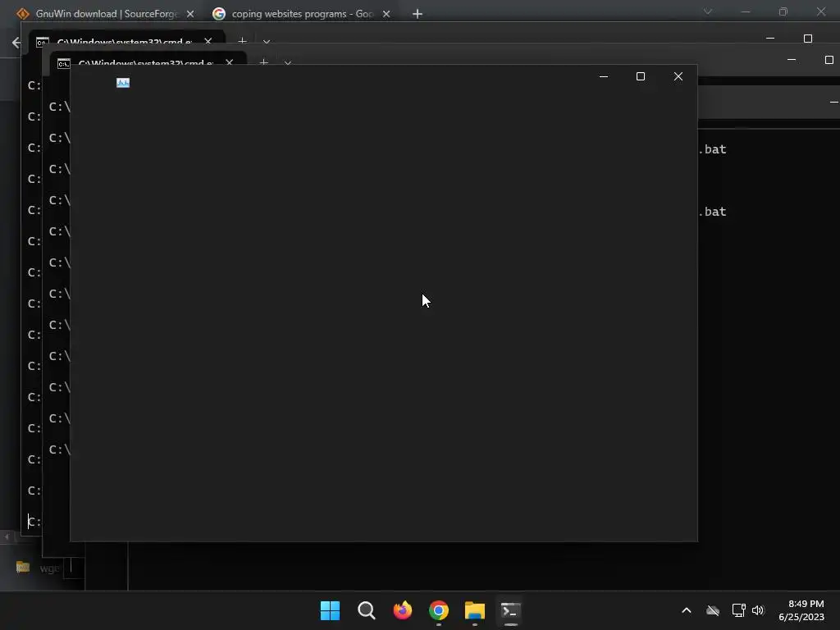This screenshot has height=630, width=840.
Task: Close the GnuWin download browser tab
Action: pos(190,14)
